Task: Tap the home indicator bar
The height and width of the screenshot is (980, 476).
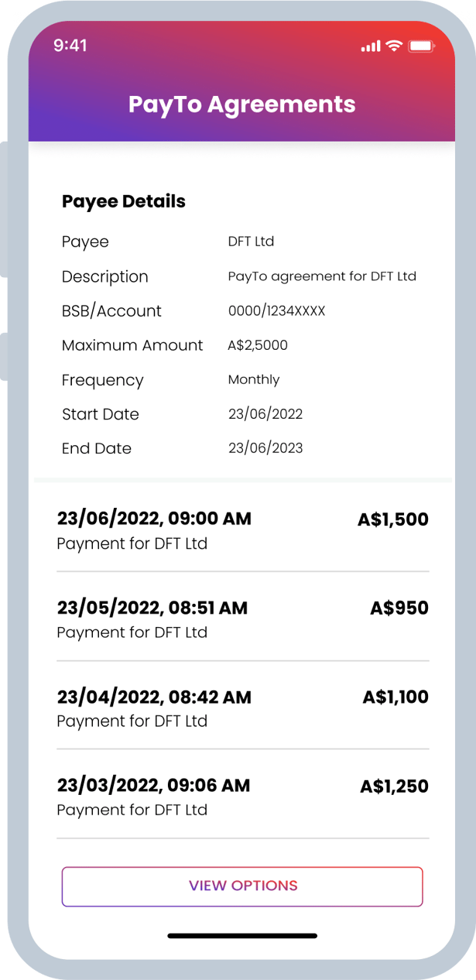Action: pyautogui.click(x=241, y=935)
